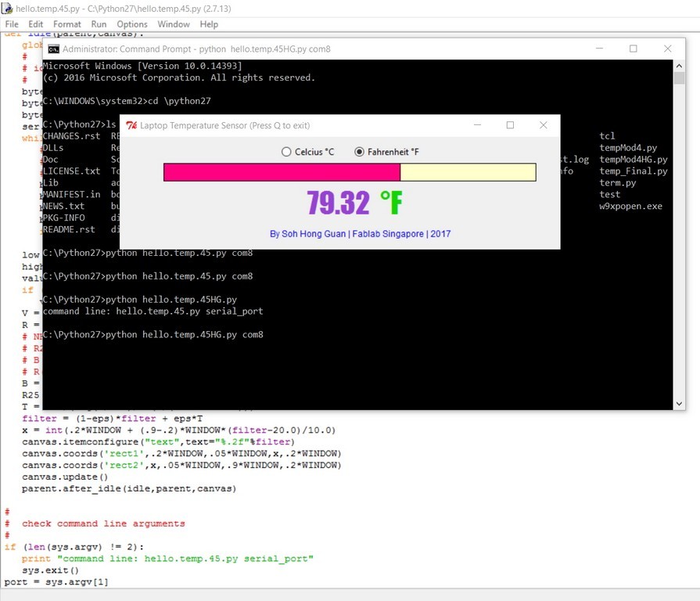Click the By Soh Hong Guan credit text

[x=360, y=233]
